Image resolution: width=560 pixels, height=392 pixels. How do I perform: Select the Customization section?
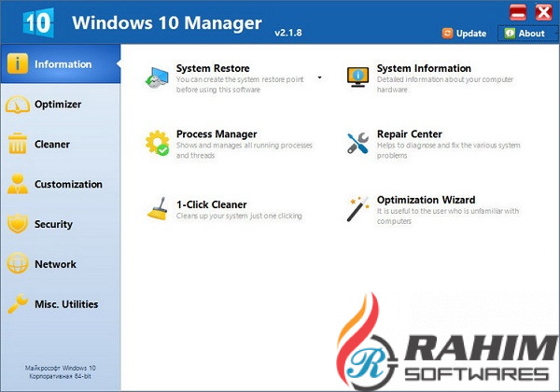[61, 184]
